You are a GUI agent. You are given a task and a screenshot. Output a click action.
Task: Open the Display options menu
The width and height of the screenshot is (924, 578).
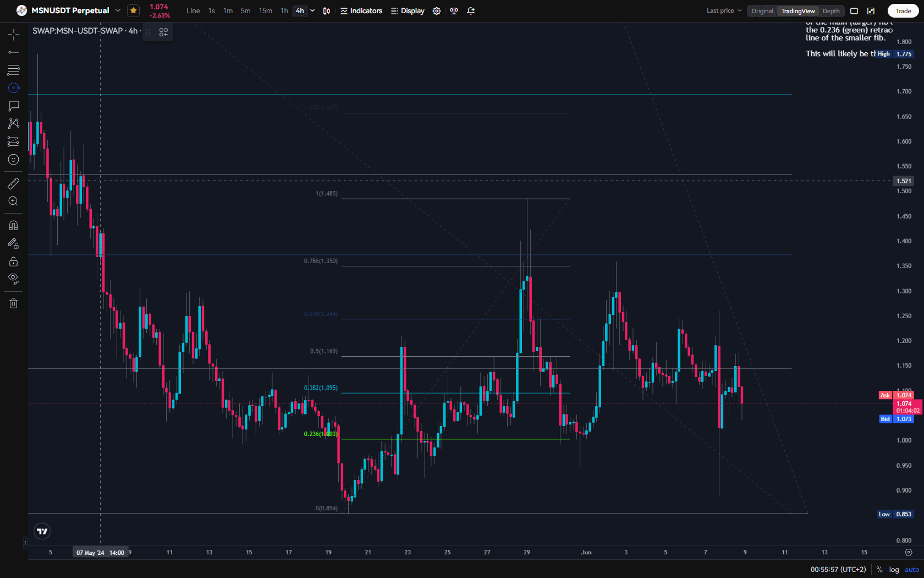(x=408, y=11)
